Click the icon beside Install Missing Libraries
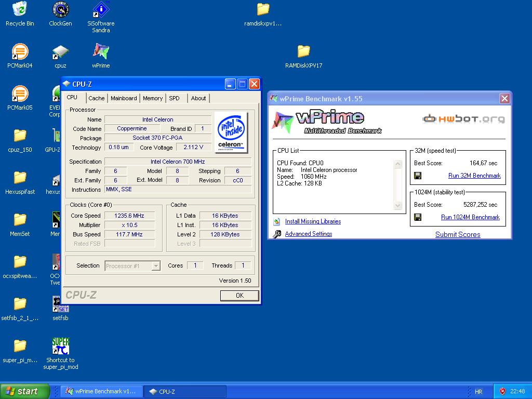 coord(277,221)
